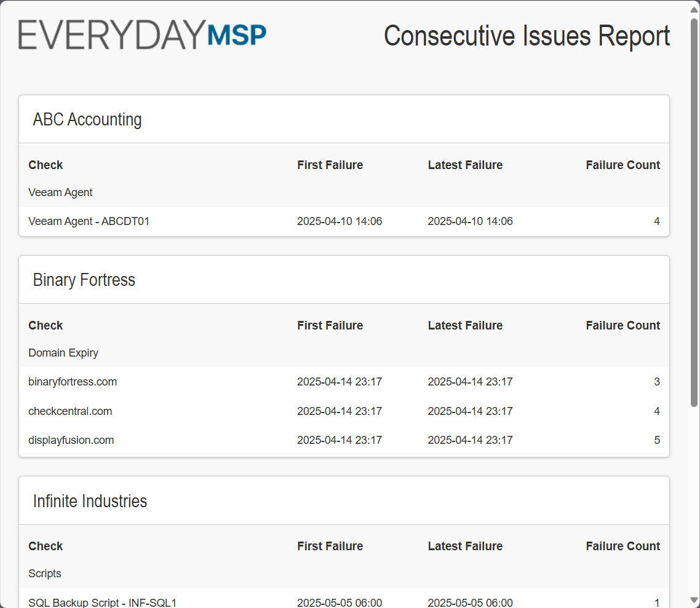Open the binaryfortress.com domain entry
Screen dimensions: 700x608
tap(73, 382)
